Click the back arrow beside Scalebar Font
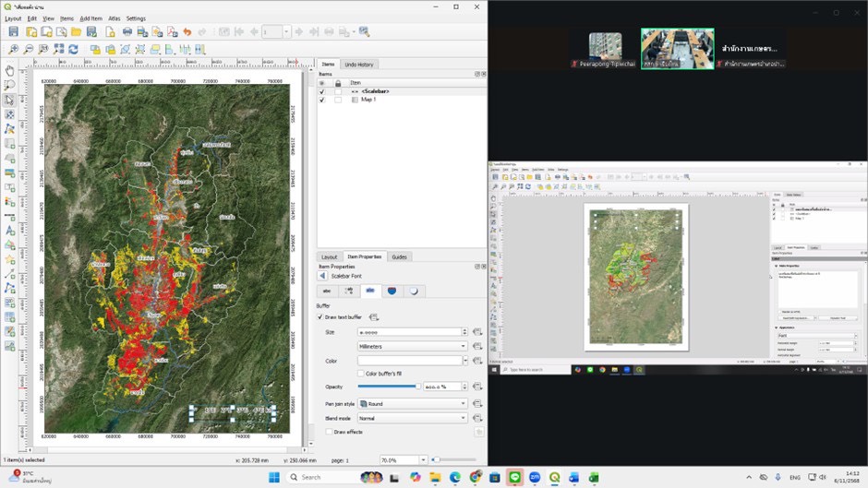868x488 pixels. (x=322, y=275)
